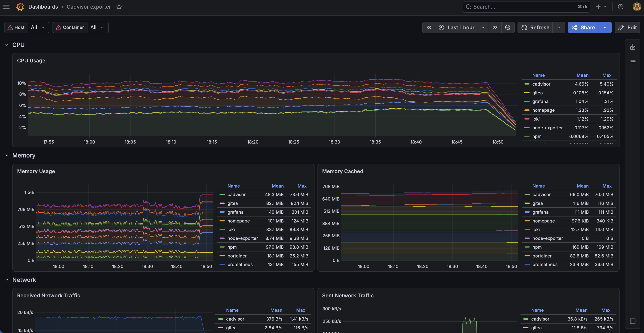Star the Cadvisor exporter dashboard
Viewport: 644px width, 333px height.
pyautogui.click(x=119, y=7)
